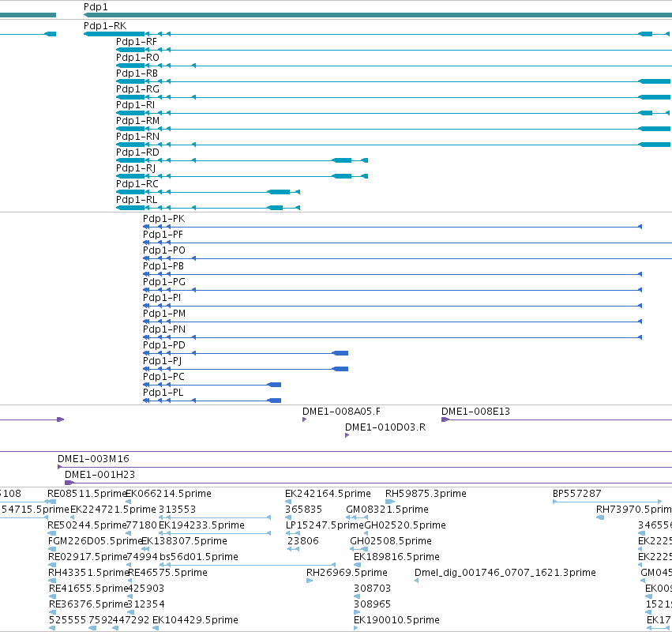
Task: Click EST GH02508.5prime
Action: point(391,541)
